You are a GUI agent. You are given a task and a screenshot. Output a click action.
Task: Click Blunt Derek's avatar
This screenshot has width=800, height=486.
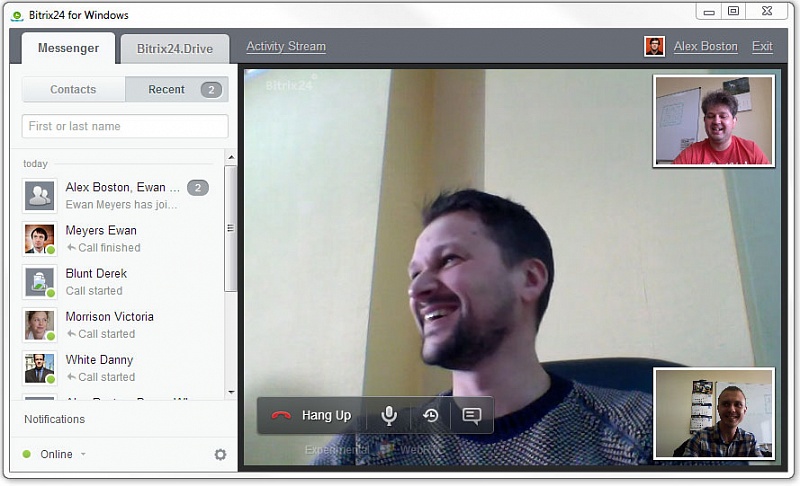tap(40, 282)
